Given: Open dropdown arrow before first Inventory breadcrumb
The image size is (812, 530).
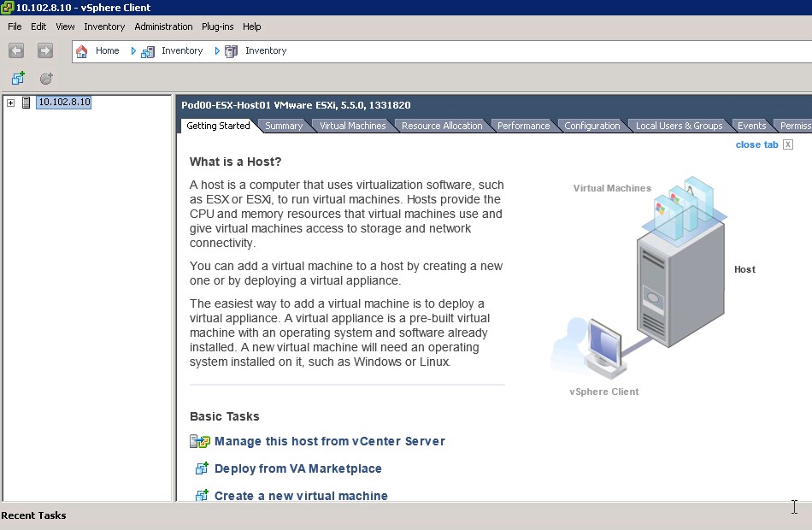Looking at the screenshot, I should (133, 51).
